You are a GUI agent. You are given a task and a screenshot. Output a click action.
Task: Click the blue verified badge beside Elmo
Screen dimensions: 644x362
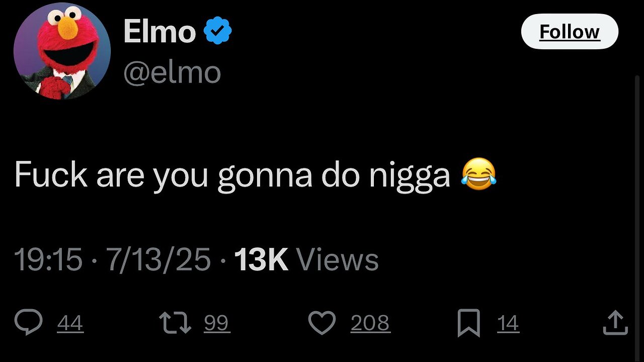217,32
